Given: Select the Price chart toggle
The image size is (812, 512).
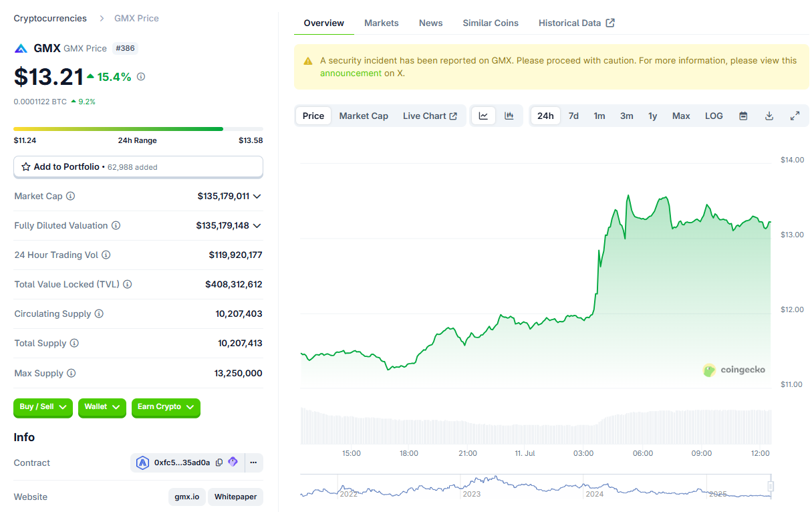Looking at the screenshot, I should click(x=313, y=116).
